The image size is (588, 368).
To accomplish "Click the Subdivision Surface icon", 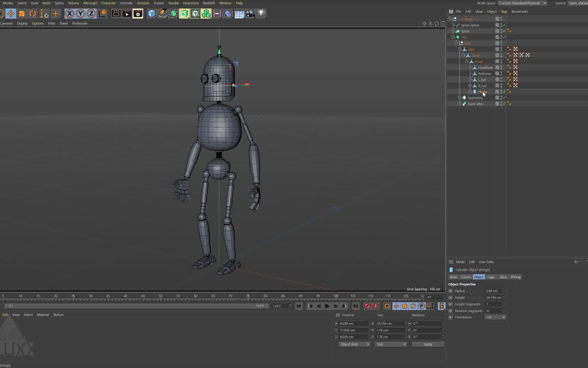I will coord(184,14).
